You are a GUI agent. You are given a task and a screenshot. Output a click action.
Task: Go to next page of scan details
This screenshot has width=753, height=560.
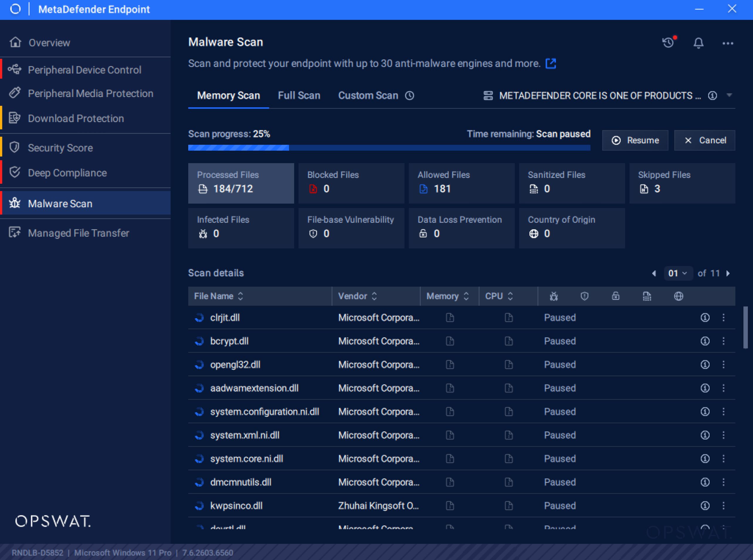pyautogui.click(x=728, y=273)
